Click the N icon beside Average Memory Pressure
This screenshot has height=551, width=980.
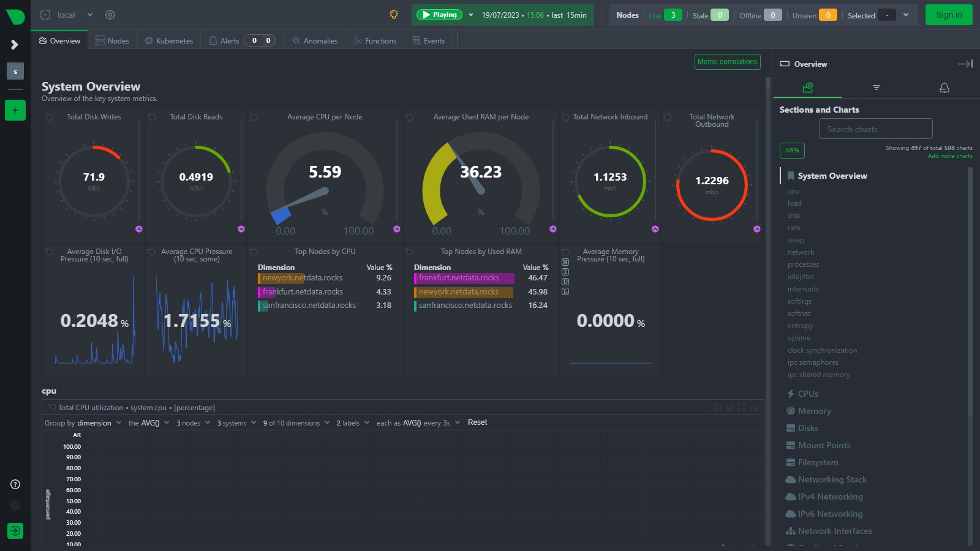pos(565,262)
